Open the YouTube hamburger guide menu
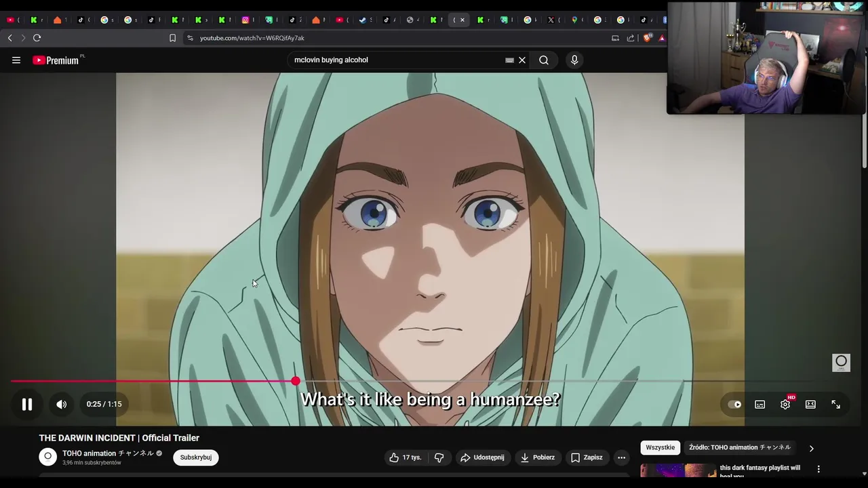 click(x=16, y=60)
